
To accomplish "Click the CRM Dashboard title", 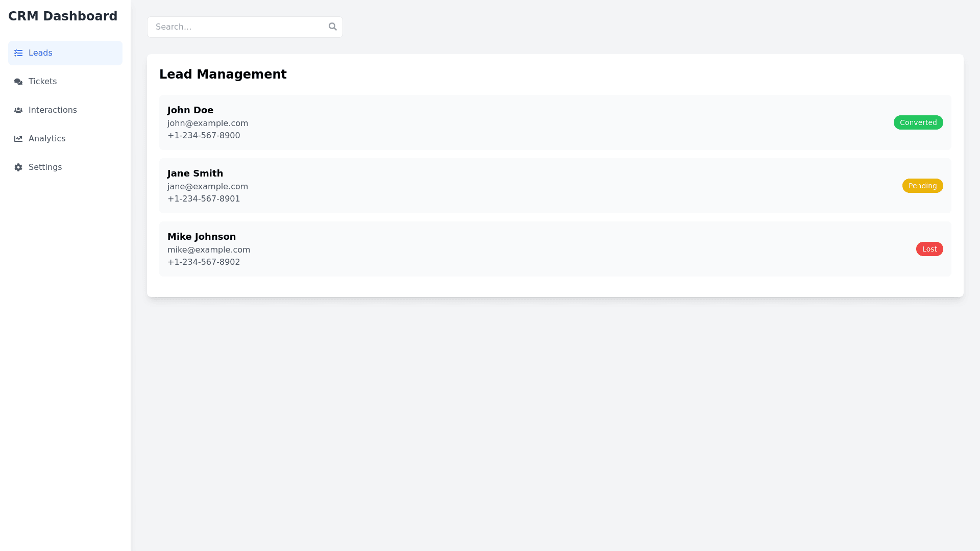I will click(x=63, y=16).
